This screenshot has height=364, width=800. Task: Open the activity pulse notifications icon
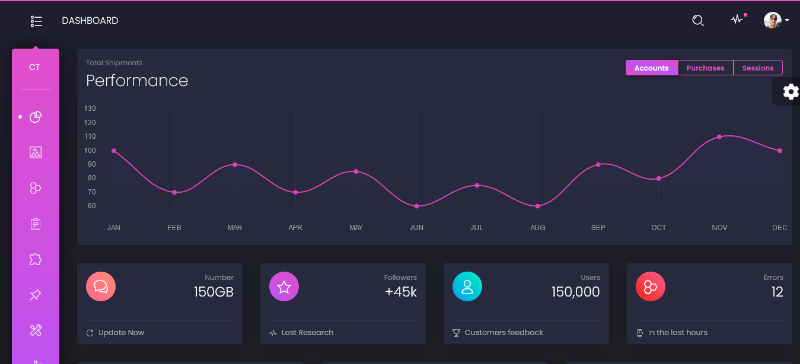[x=737, y=20]
